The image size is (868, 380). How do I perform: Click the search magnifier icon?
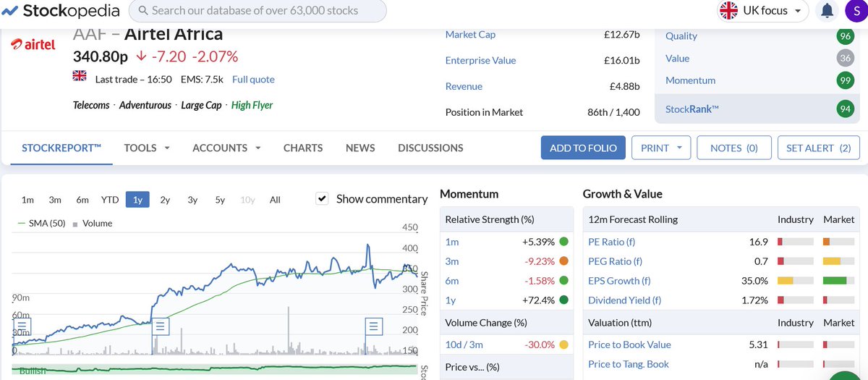pos(142,11)
